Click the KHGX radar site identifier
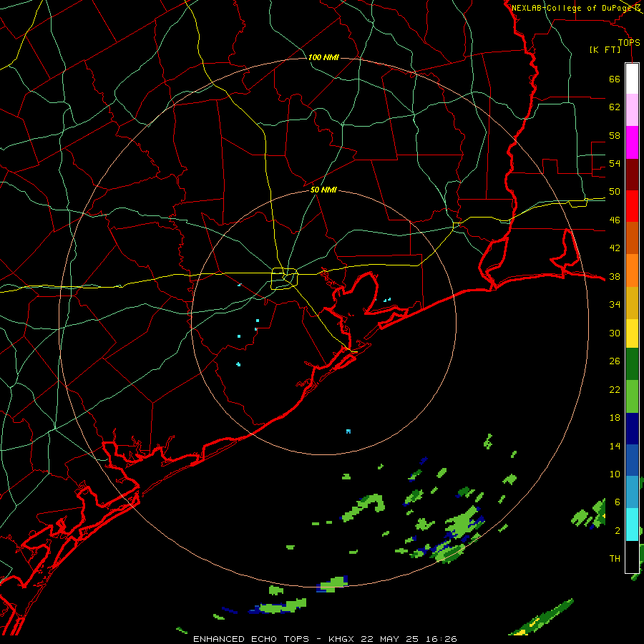Image resolution: width=644 pixels, height=644 pixels. coord(341,639)
